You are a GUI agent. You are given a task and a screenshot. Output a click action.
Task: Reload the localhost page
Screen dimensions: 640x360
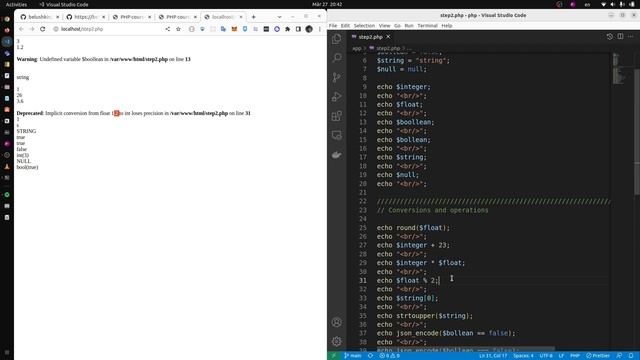point(42,29)
